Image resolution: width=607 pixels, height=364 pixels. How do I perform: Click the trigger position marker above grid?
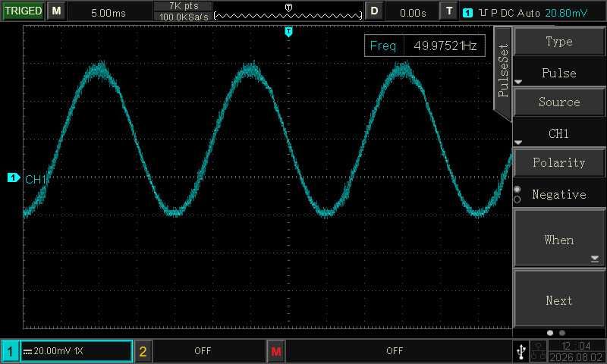[x=288, y=32]
